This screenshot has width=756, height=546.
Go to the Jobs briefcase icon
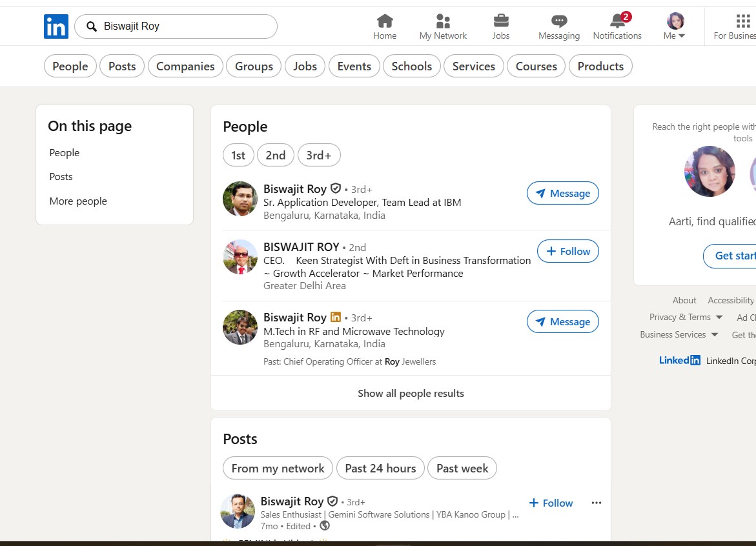pyautogui.click(x=501, y=21)
